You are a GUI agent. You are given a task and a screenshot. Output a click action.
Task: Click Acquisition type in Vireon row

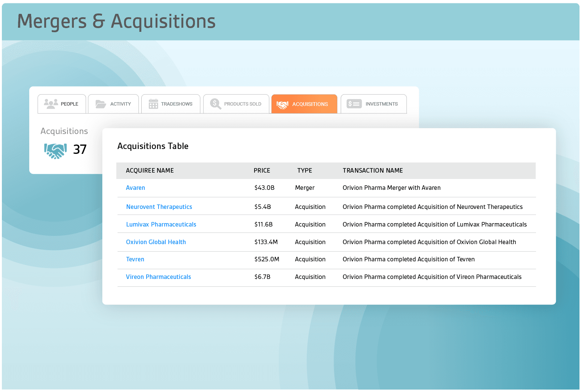point(310,277)
